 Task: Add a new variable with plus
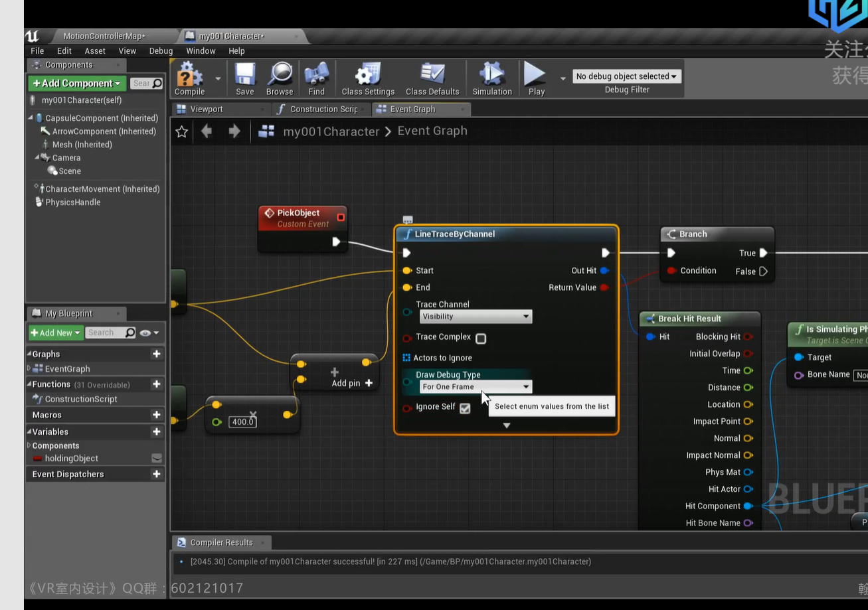(x=157, y=432)
